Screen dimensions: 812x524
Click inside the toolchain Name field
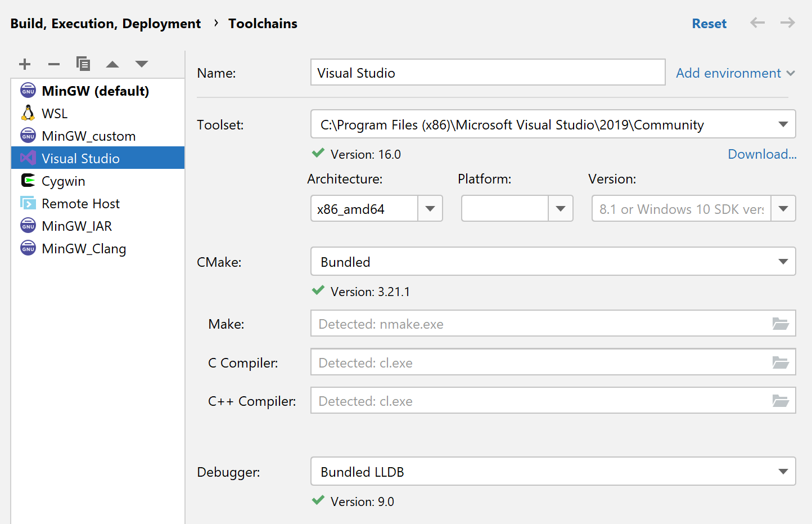487,72
